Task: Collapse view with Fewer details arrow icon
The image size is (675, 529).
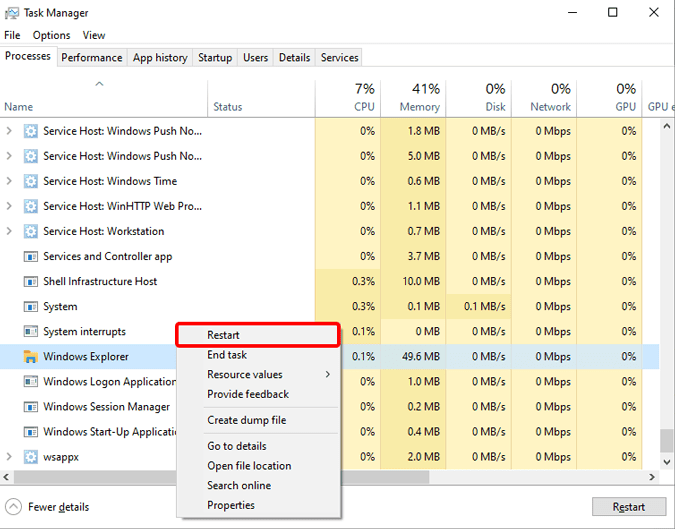Action: pyautogui.click(x=13, y=507)
